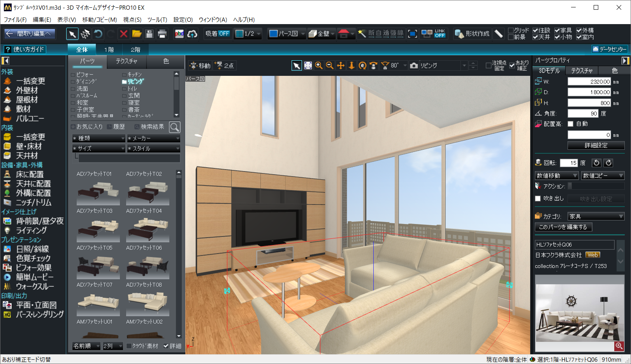
Task: Uncheck the 家具 visibility checkbox
Action: click(x=557, y=30)
